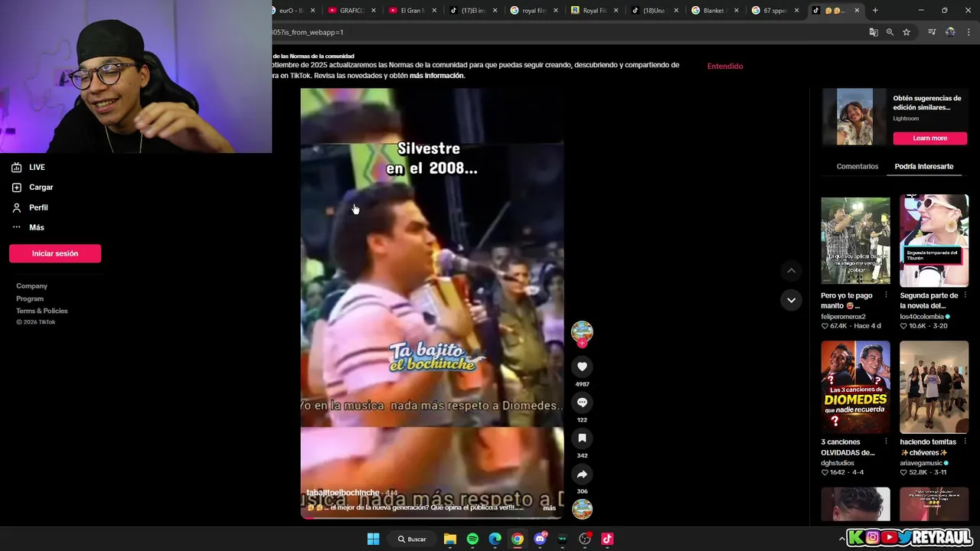Open options for 'Segunda parte de la novela' video
Viewport: 980px width, 551px height.
point(965,295)
